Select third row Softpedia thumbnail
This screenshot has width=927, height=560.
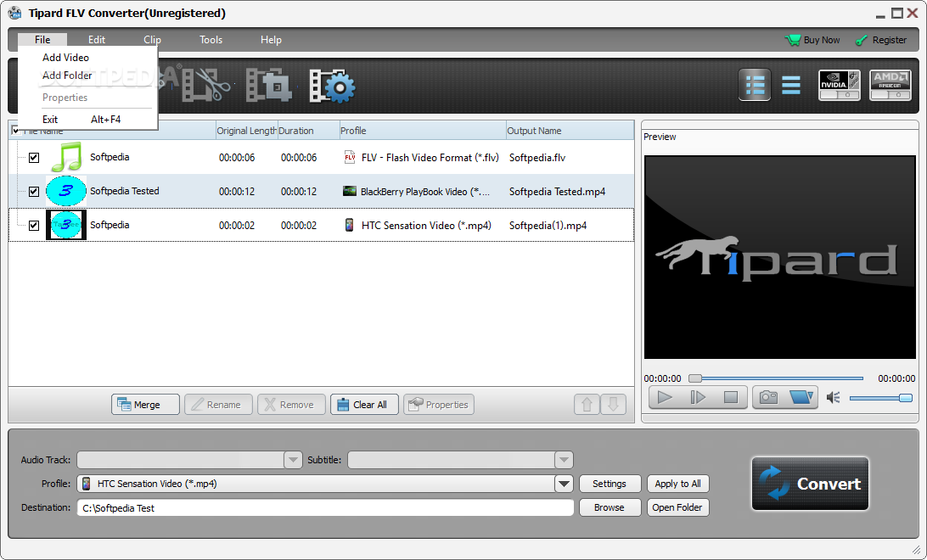point(66,225)
